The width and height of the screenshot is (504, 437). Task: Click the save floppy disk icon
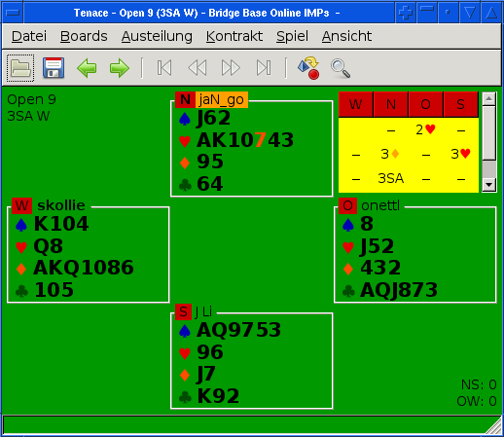[54, 68]
